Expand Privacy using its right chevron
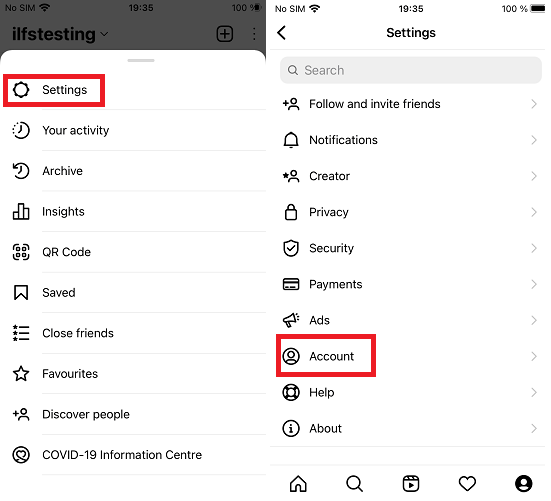This screenshot has width=551, height=501. pyautogui.click(x=534, y=212)
